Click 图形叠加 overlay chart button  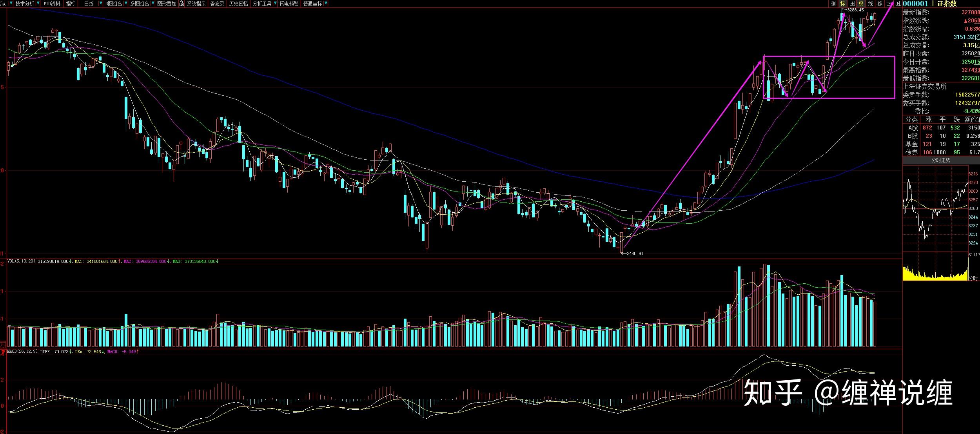(167, 4)
